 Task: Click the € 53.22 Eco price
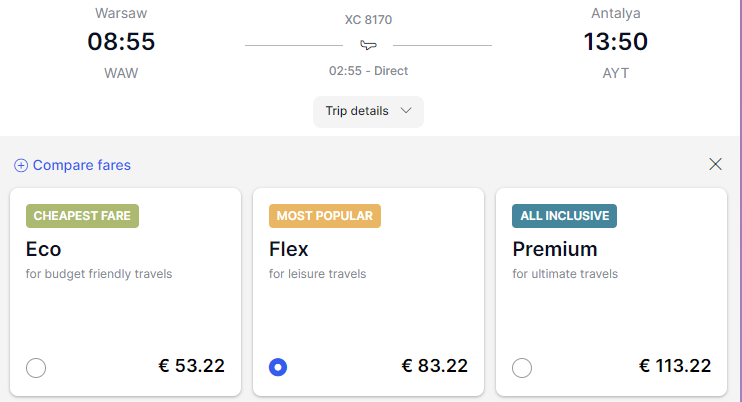pyautogui.click(x=191, y=366)
